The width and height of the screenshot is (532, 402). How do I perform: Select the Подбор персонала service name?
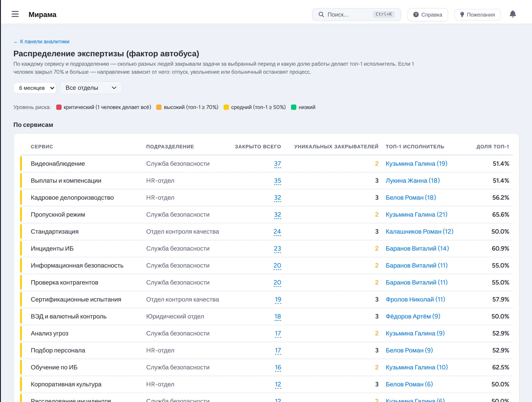tap(58, 350)
